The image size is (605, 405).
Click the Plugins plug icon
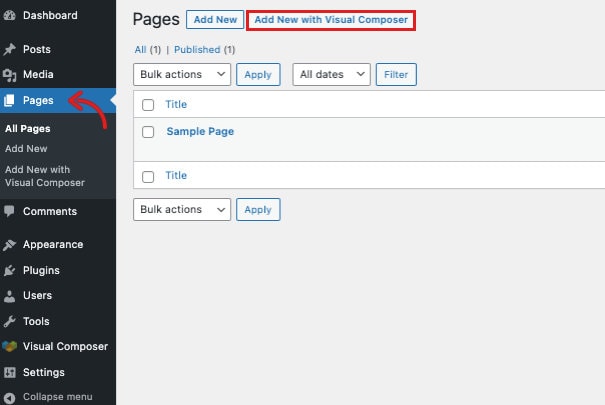[9, 270]
